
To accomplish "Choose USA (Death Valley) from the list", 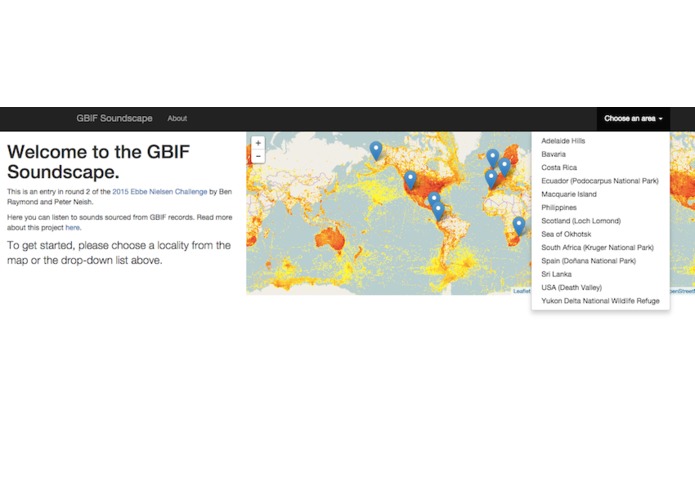I will (x=601, y=287).
